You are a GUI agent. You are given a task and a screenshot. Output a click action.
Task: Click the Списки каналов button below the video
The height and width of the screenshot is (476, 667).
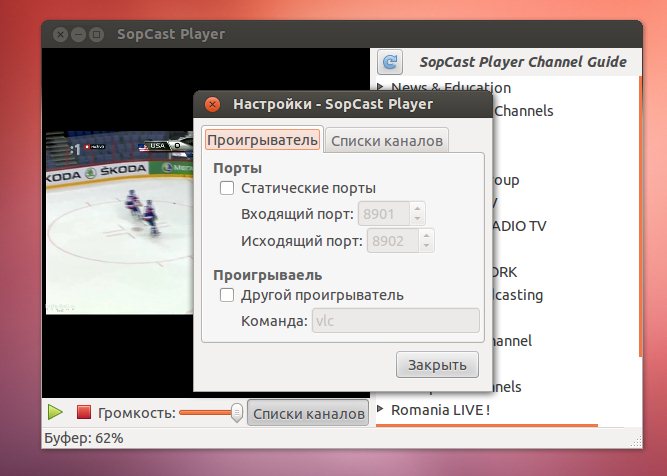[x=307, y=413]
